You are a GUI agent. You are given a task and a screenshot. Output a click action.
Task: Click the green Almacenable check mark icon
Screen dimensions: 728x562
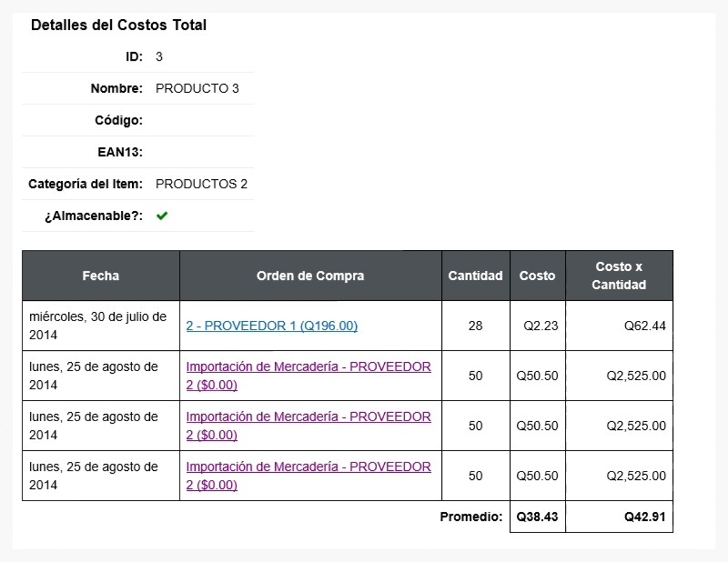coord(162,216)
